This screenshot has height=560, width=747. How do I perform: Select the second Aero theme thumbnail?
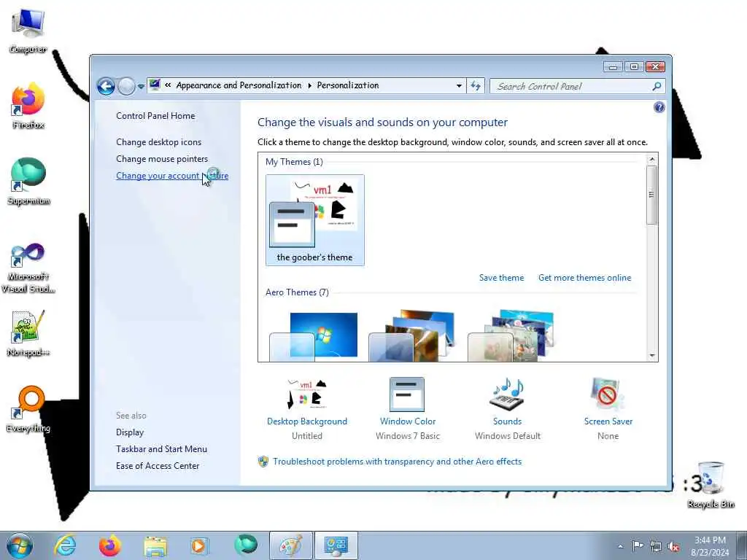(x=413, y=336)
